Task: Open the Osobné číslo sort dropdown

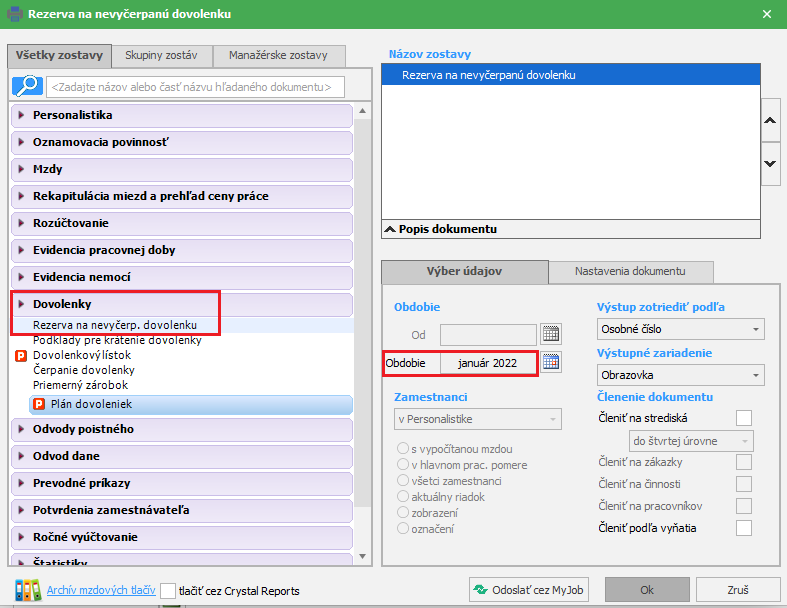Action: pos(681,329)
